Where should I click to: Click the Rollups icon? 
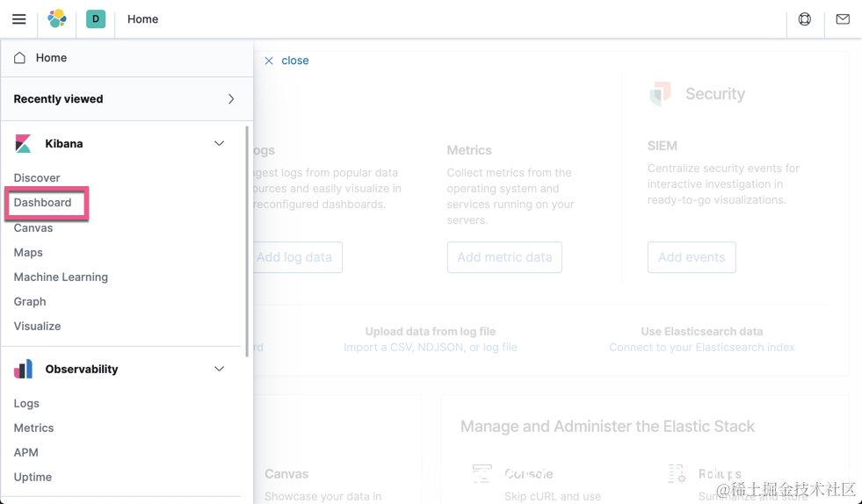677,473
